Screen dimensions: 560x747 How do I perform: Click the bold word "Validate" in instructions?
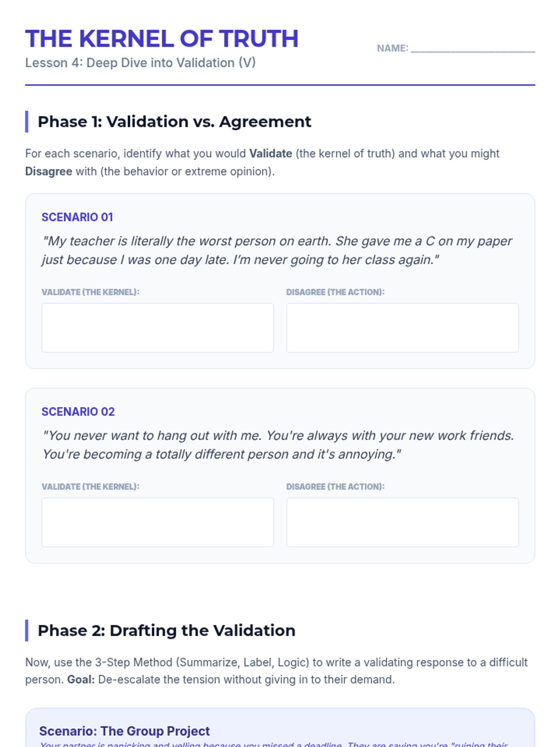pyautogui.click(x=270, y=154)
